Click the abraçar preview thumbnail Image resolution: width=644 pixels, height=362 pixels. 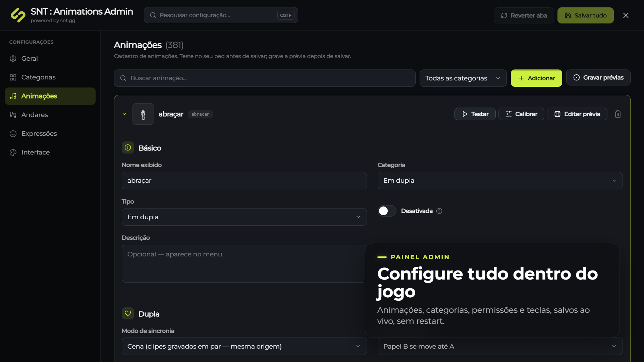click(143, 114)
